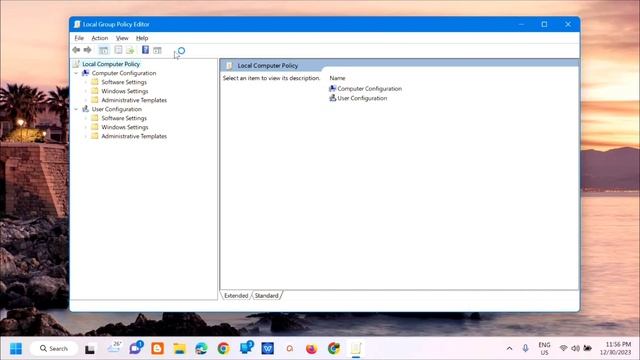Expand Software Settings under Computer Configuration
Screen dimensions: 640x360
(x=86, y=82)
